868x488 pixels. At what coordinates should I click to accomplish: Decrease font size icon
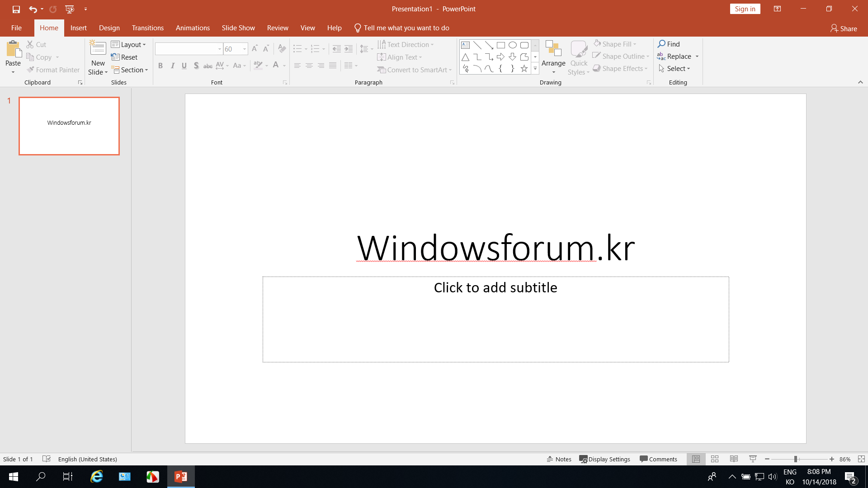(x=266, y=49)
